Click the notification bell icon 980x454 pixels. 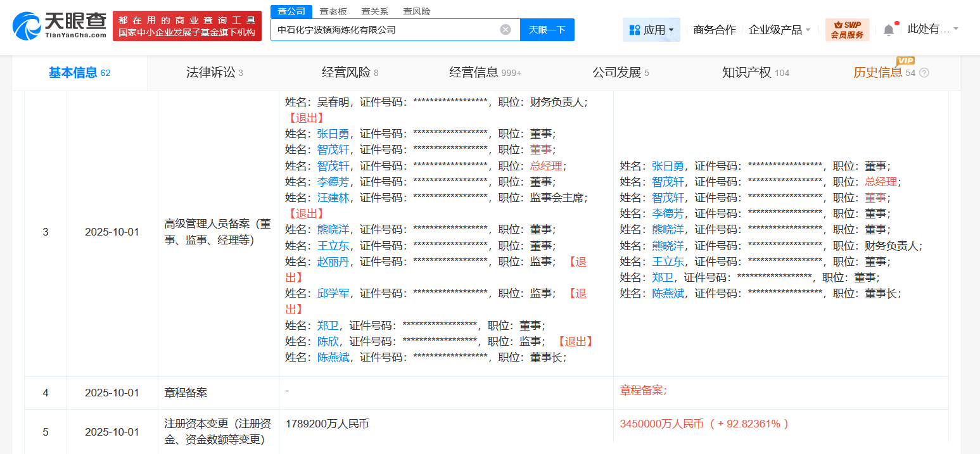tap(889, 28)
